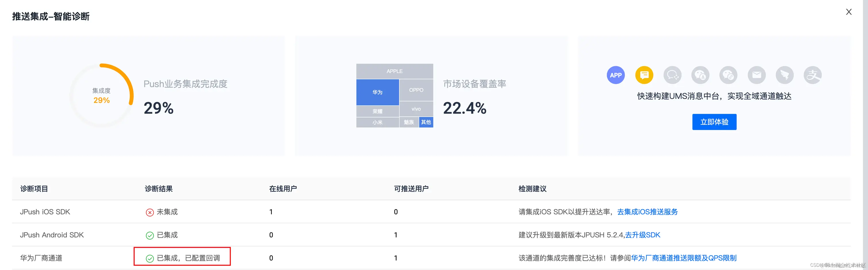Screen dimensions: 868x270
Task: Click the Email channel envelope icon
Action: (757, 75)
